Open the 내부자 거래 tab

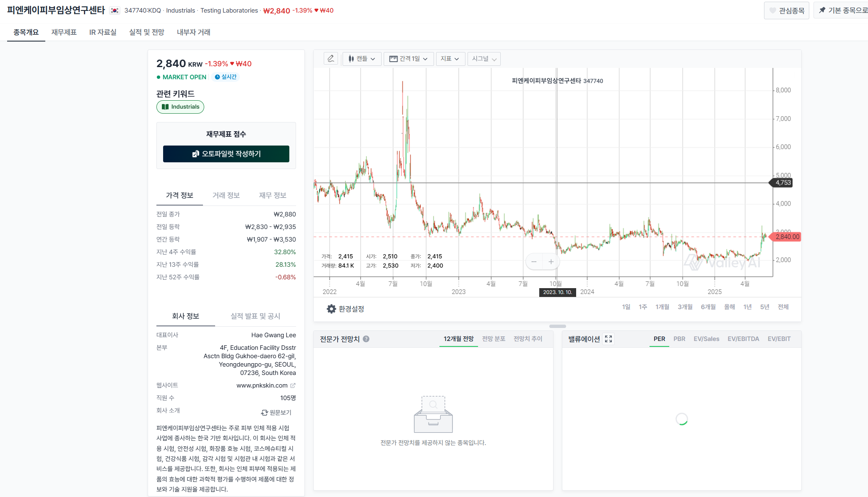[x=194, y=32]
